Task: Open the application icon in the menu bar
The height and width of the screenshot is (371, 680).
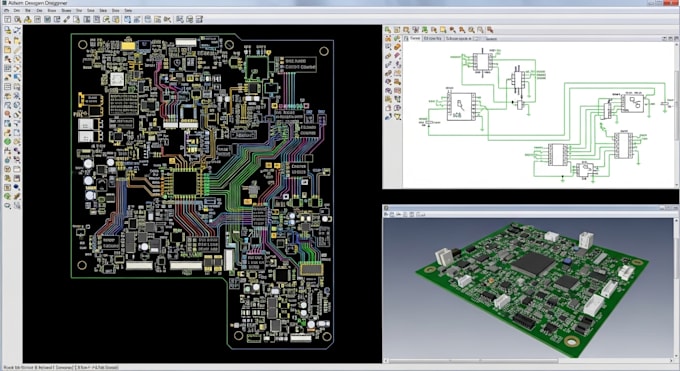Action: [7, 10]
